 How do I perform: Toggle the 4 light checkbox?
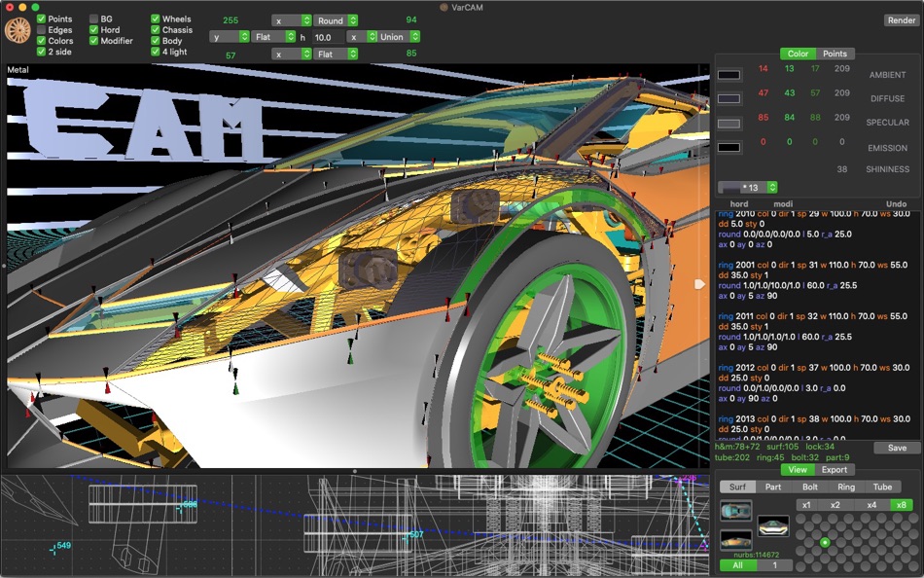[x=155, y=52]
